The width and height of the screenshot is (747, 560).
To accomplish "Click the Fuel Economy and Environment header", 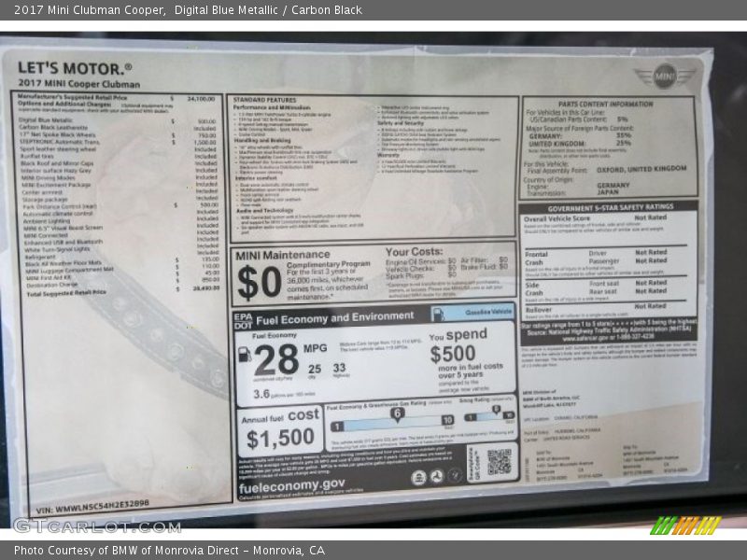I will coord(335,318).
